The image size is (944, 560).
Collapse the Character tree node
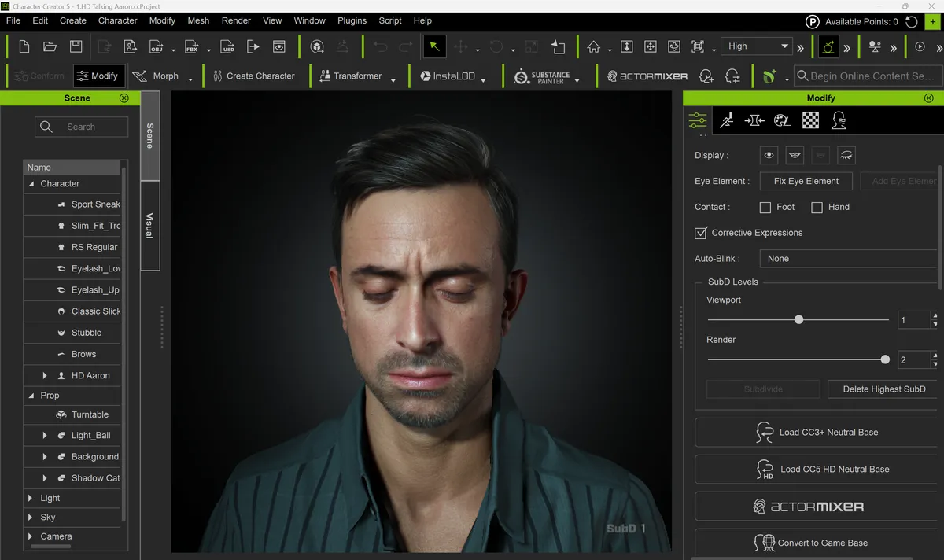(x=31, y=184)
